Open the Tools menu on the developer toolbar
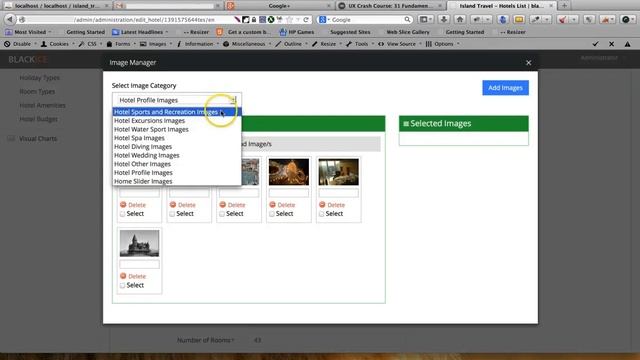The height and width of the screenshot is (360, 640). (360, 44)
